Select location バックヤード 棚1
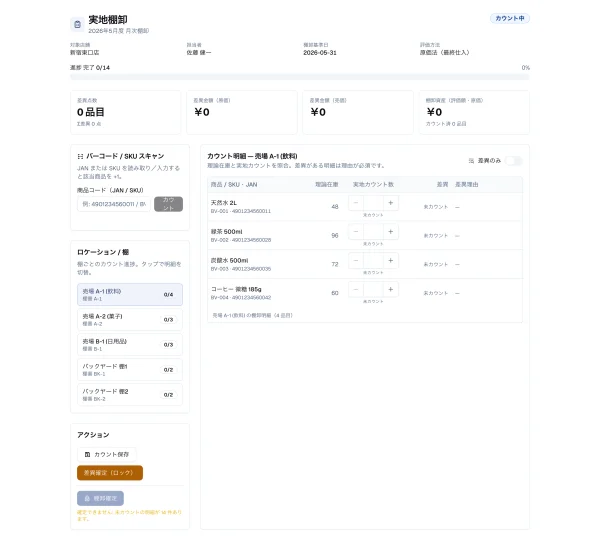Image resolution: width=600 pixels, height=543 pixels. tap(130, 370)
